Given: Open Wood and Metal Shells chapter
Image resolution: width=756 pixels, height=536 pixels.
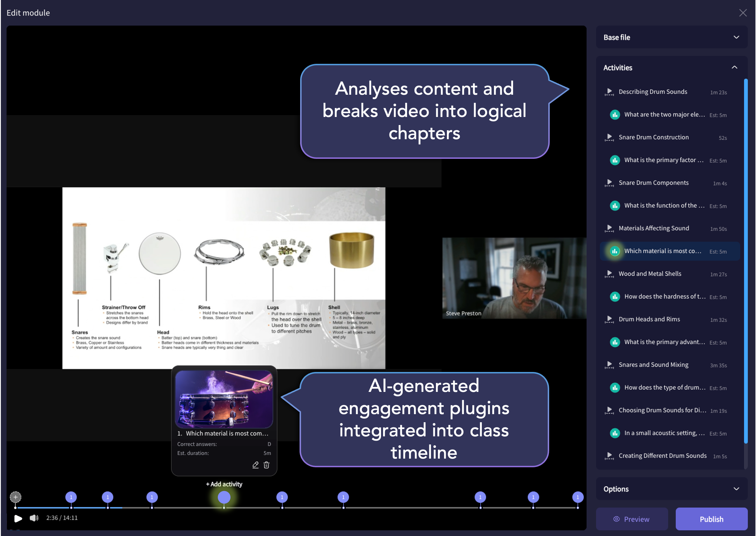Looking at the screenshot, I should click(x=670, y=274).
